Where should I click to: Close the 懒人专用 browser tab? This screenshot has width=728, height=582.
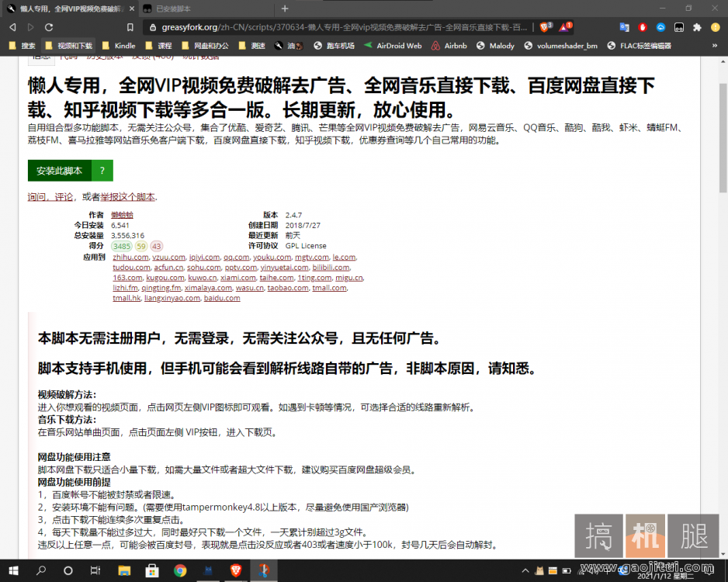(132, 9)
